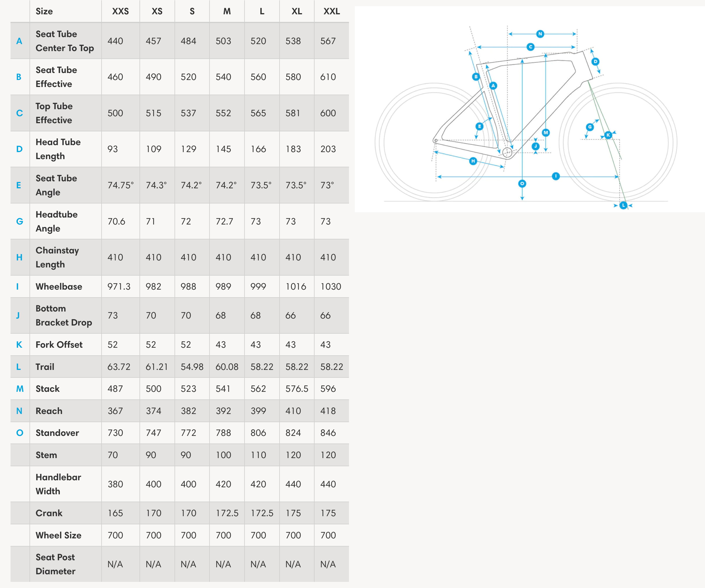Click the Reach value 418 for XXL
The height and width of the screenshot is (588, 705).
tap(328, 411)
